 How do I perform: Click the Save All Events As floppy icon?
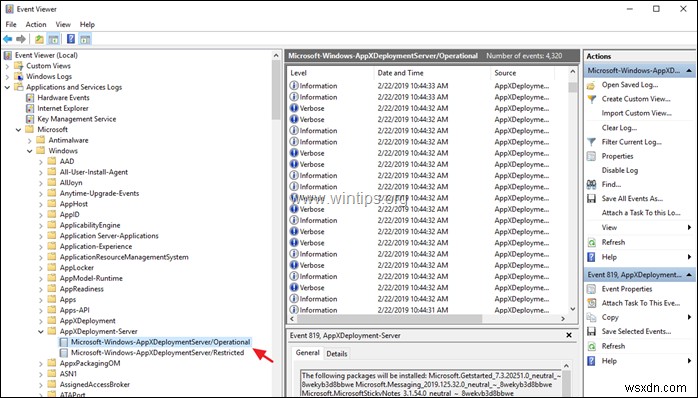591,199
